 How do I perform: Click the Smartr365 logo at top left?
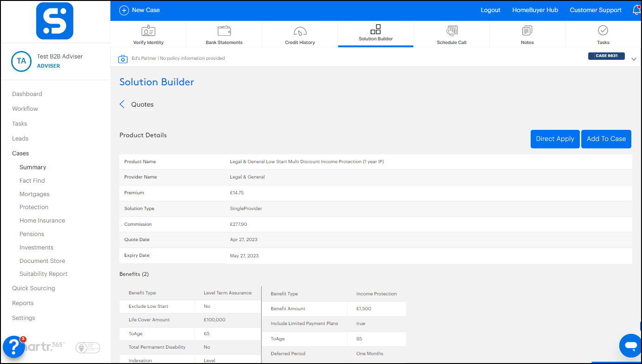tap(55, 21)
